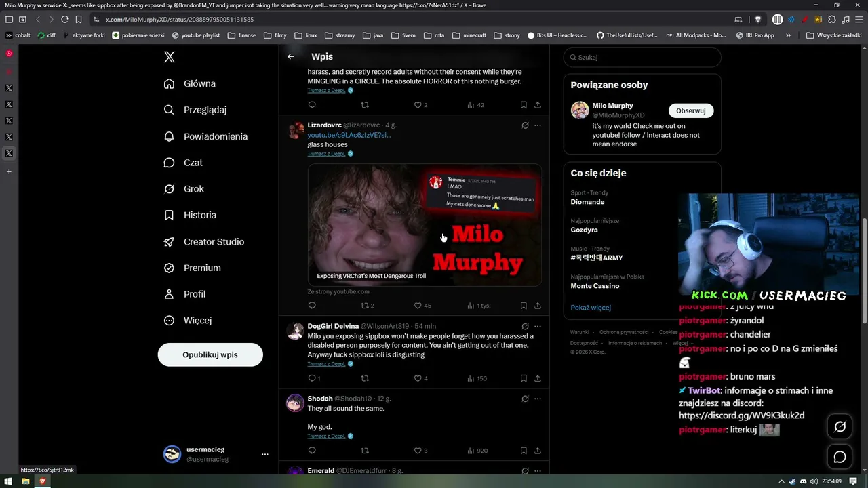Image resolution: width=868 pixels, height=488 pixels.
Task: Reply to Lizardovrc's post
Action: click(x=312, y=306)
